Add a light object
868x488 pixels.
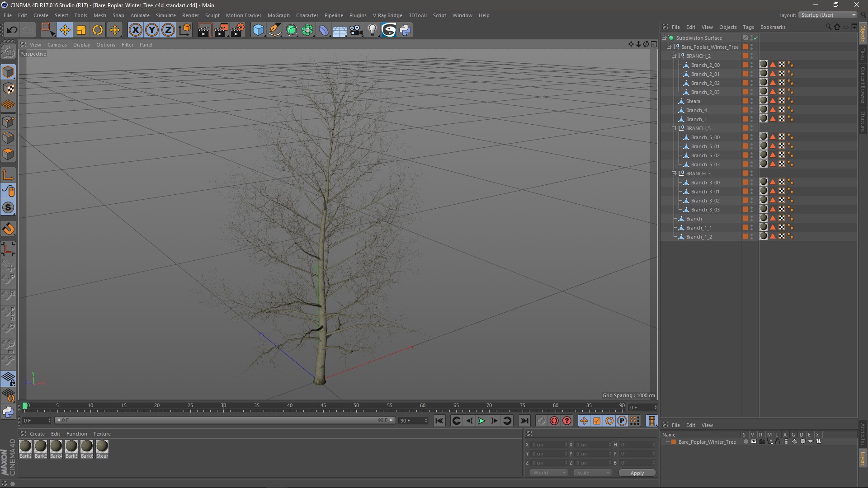coord(373,30)
